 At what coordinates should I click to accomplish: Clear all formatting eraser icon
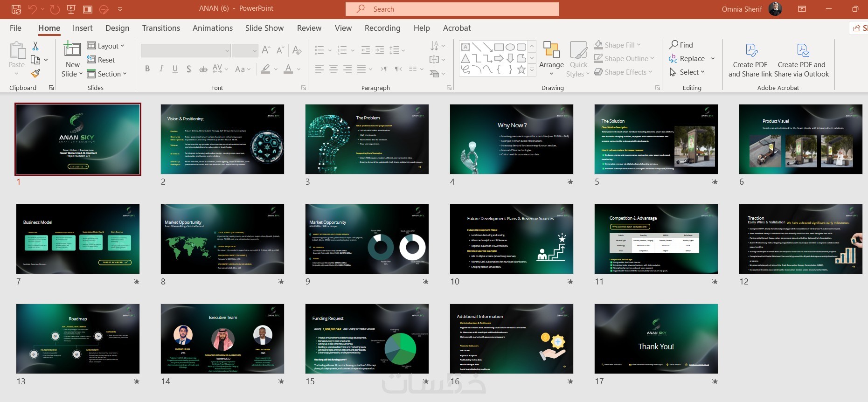[297, 50]
